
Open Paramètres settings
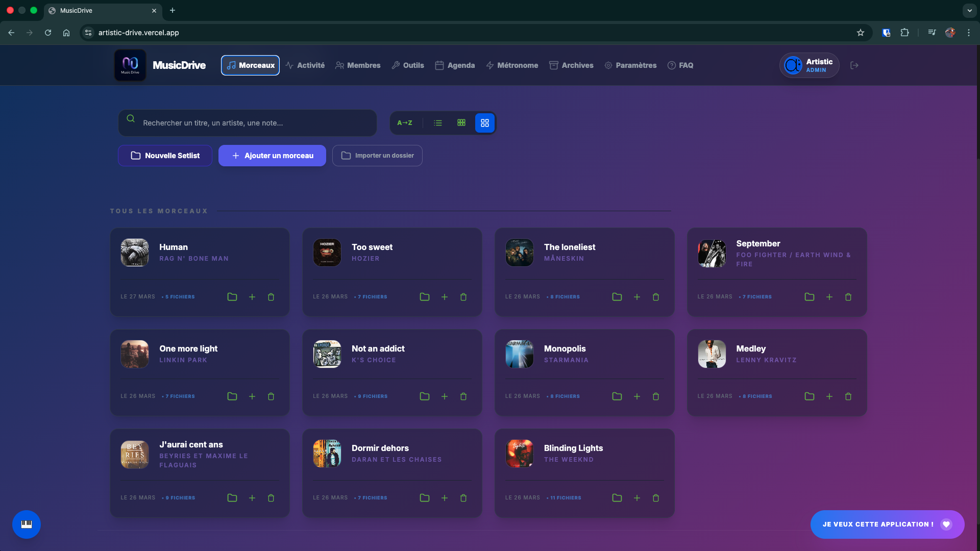(x=630, y=65)
